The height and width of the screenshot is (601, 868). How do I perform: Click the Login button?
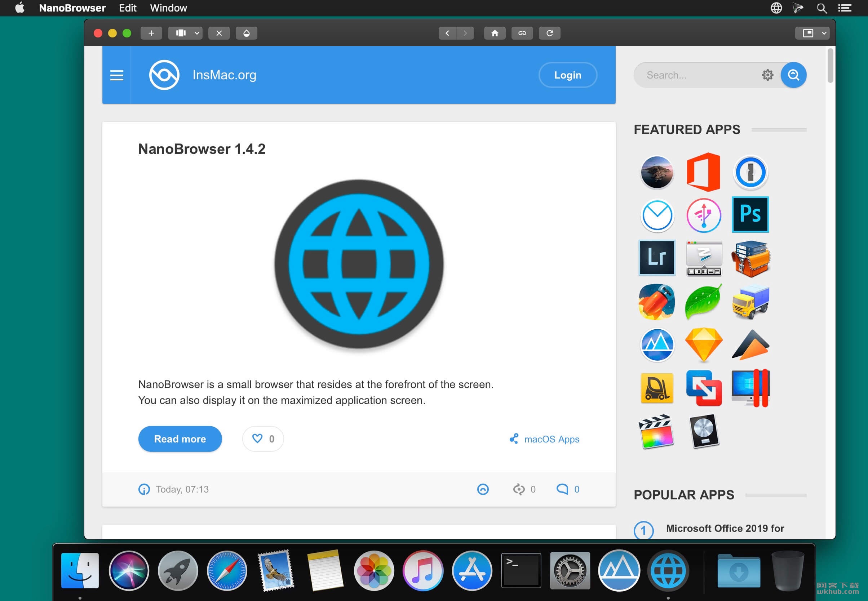click(568, 75)
